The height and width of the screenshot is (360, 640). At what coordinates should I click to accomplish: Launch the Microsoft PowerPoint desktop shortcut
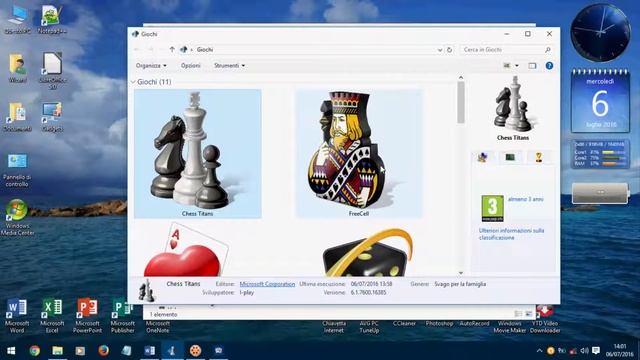pyautogui.click(x=87, y=316)
